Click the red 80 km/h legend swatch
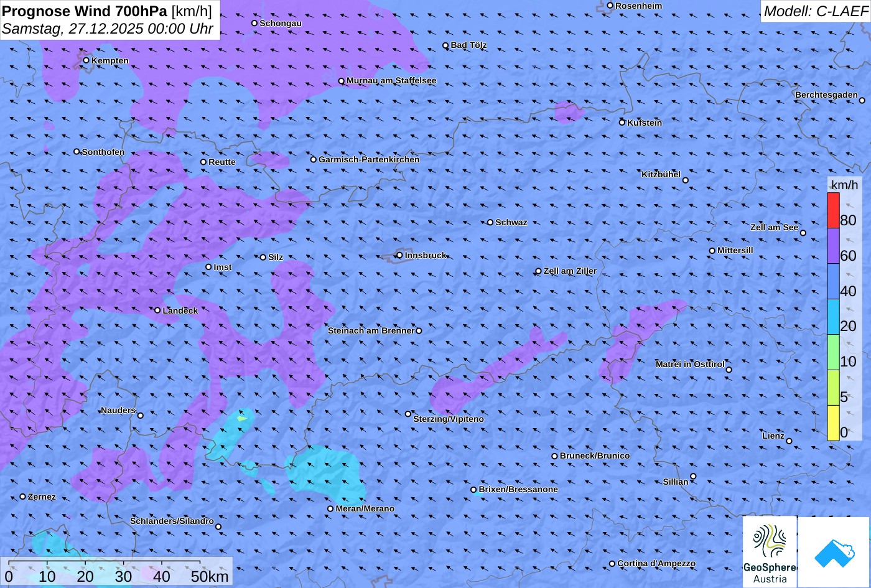This screenshot has height=588, width=871. (x=833, y=210)
